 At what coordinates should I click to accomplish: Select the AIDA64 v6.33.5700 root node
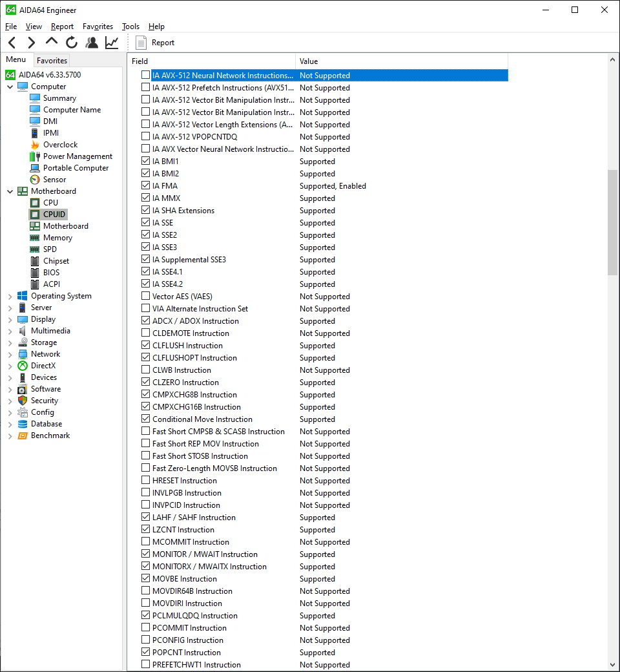50,74
